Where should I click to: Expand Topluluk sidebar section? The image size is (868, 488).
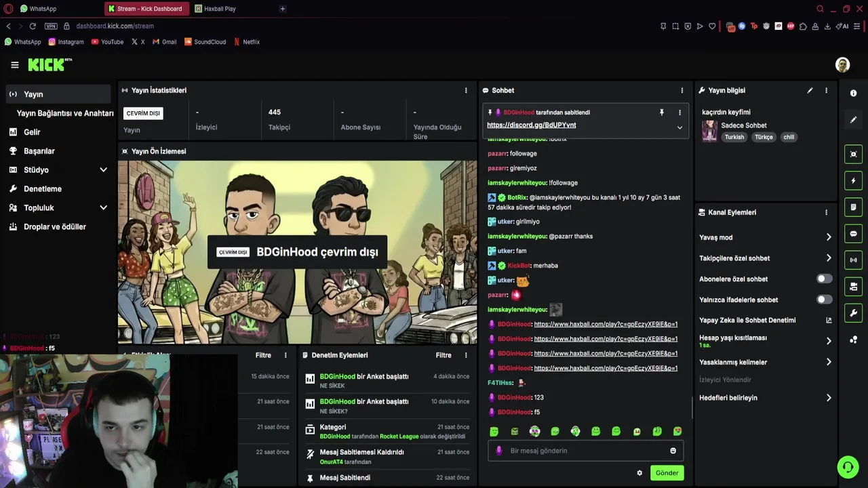coord(57,208)
